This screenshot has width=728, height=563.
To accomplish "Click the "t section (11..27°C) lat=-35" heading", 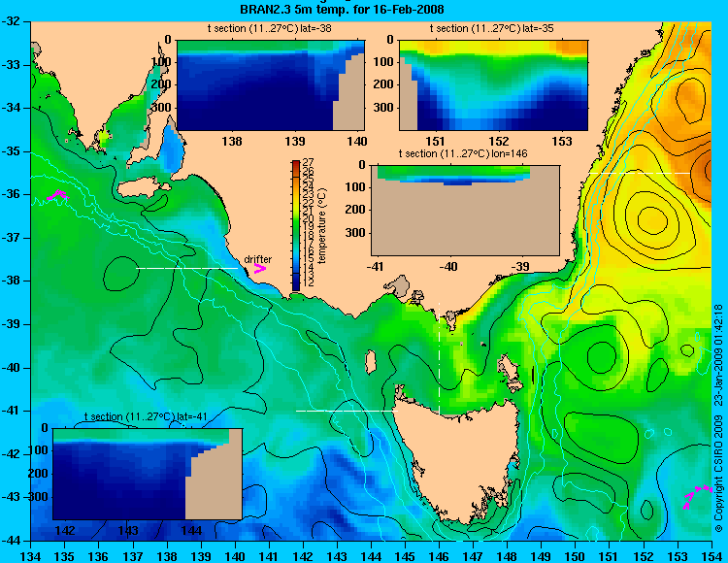I will 492,28.
